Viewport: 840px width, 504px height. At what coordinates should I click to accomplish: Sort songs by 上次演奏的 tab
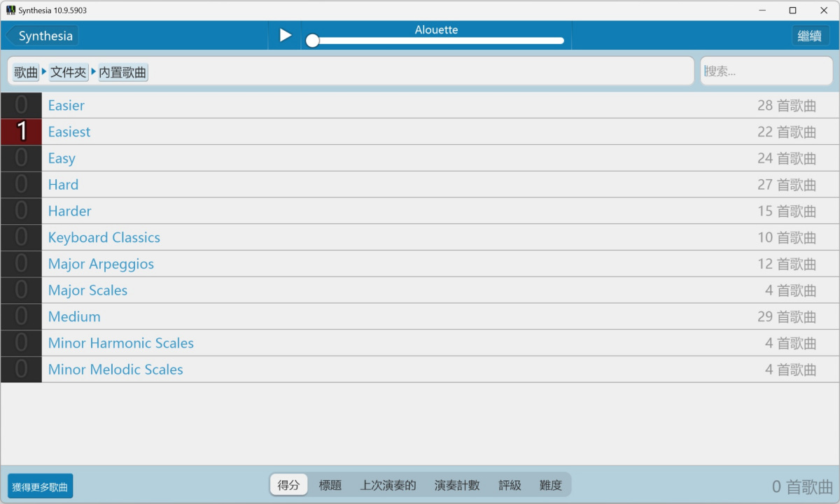pyautogui.click(x=388, y=485)
